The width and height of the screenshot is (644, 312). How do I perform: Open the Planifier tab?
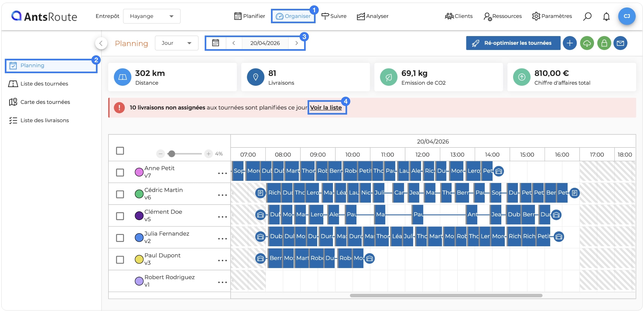coord(250,16)
